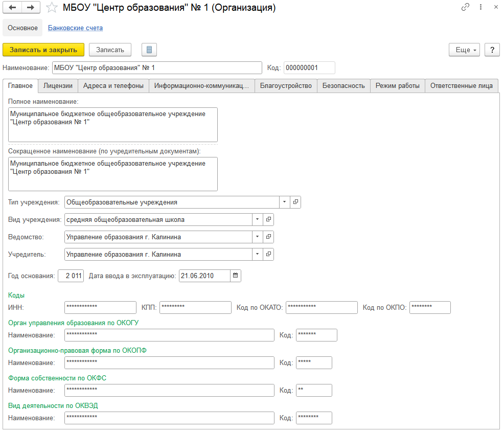Open the Ведомство record form
Viewport: 504px width, 432px height.
pyautogui.click(x=268, y=237)
